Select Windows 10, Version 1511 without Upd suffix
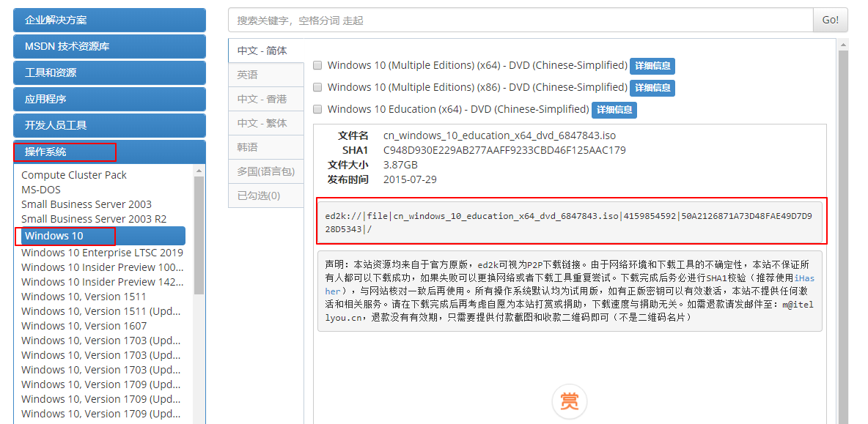 [x=84, y=297]
